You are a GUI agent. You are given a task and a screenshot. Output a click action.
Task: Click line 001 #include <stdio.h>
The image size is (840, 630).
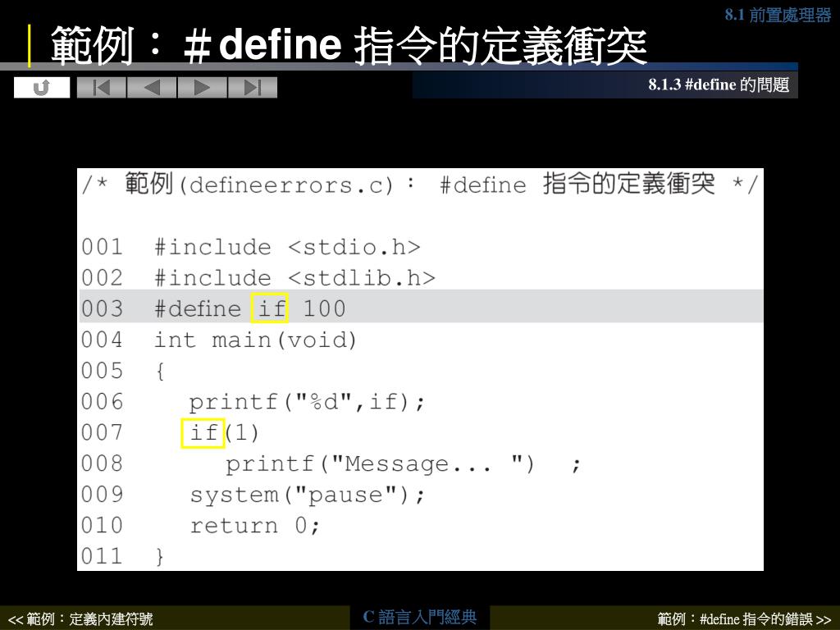[251, 248]
